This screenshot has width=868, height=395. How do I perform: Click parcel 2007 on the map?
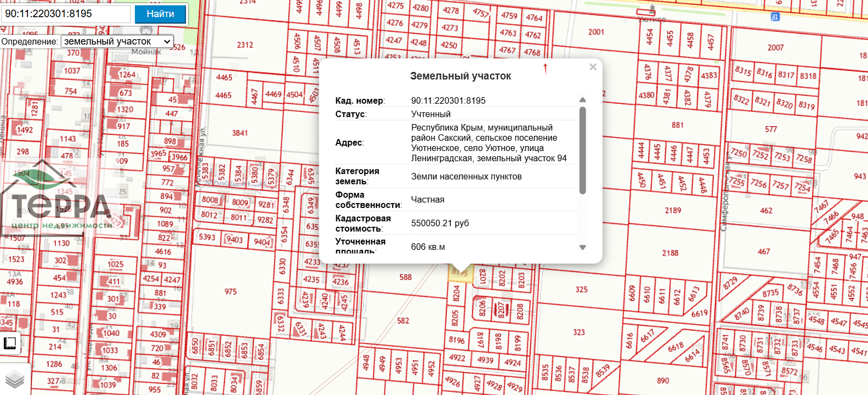[775, 48]
